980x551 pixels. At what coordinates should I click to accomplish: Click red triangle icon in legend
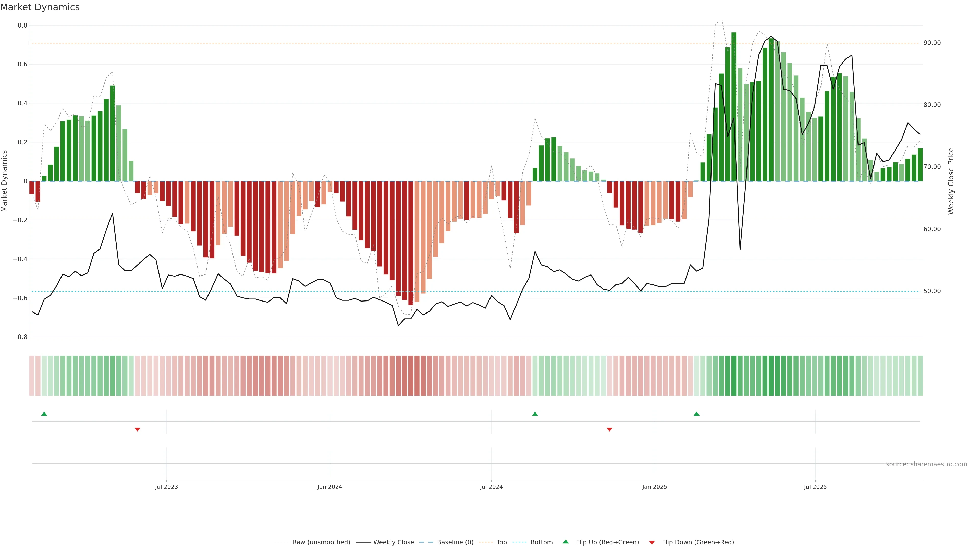point(652,543)
